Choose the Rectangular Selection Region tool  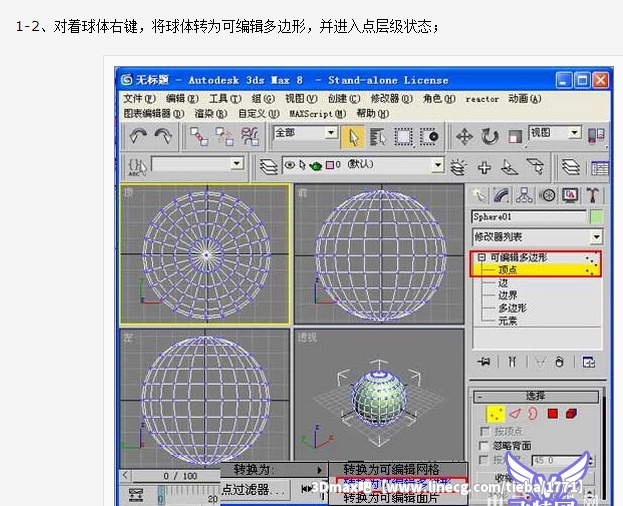tap(403, 137)
